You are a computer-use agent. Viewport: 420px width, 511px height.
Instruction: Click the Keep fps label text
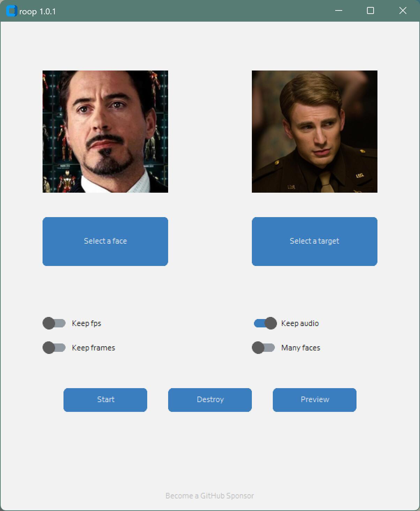click(87, 324)
